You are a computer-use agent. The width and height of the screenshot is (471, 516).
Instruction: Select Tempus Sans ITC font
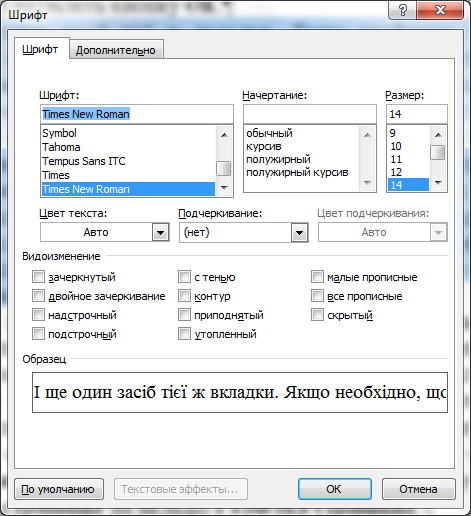(128, 161)
